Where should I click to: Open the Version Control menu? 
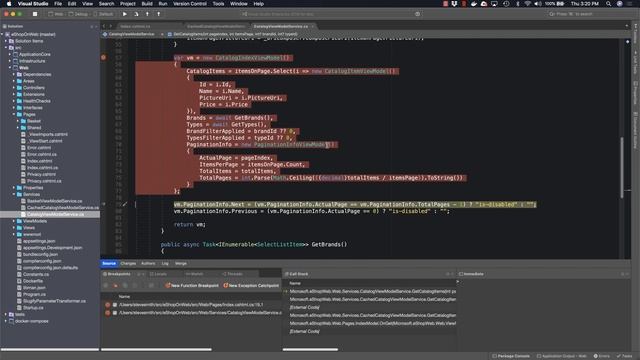click(190, 4)
